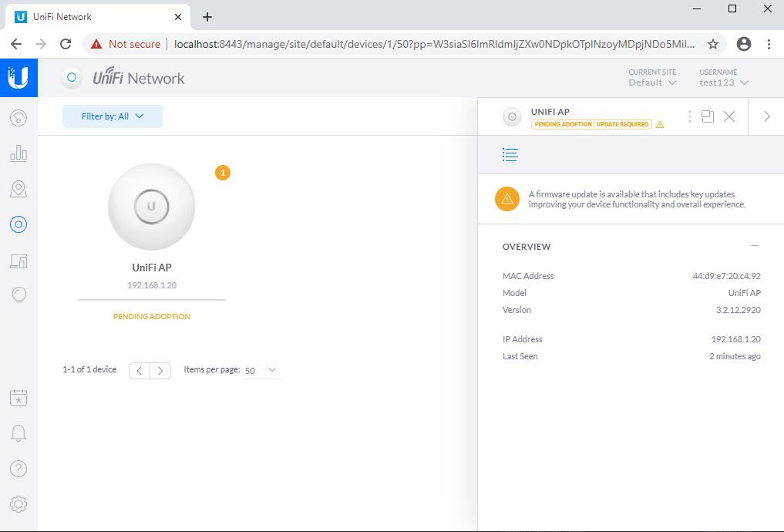Viewport: 784px width, 532px height.
Task: Click the UniFi AP device thumbnail
Action: click(152, 207)
